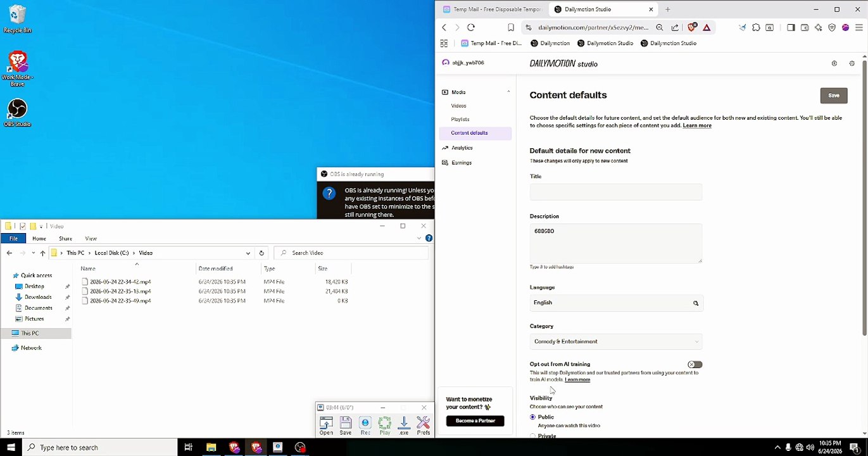
Task: Click the Search Video box in File Explorer
Action: coord(352,253)
